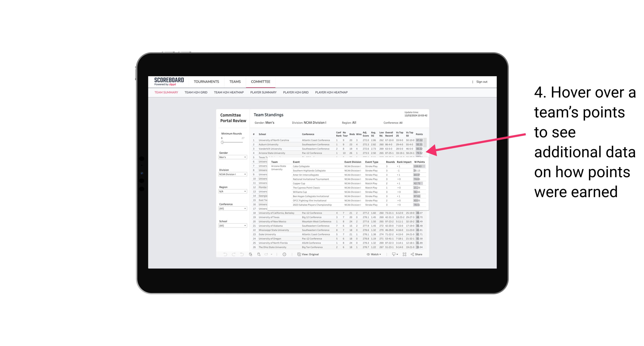The height and width of the screenshot is (346, 644).
Task: Click the download/export icon
Action: [392, 254]
